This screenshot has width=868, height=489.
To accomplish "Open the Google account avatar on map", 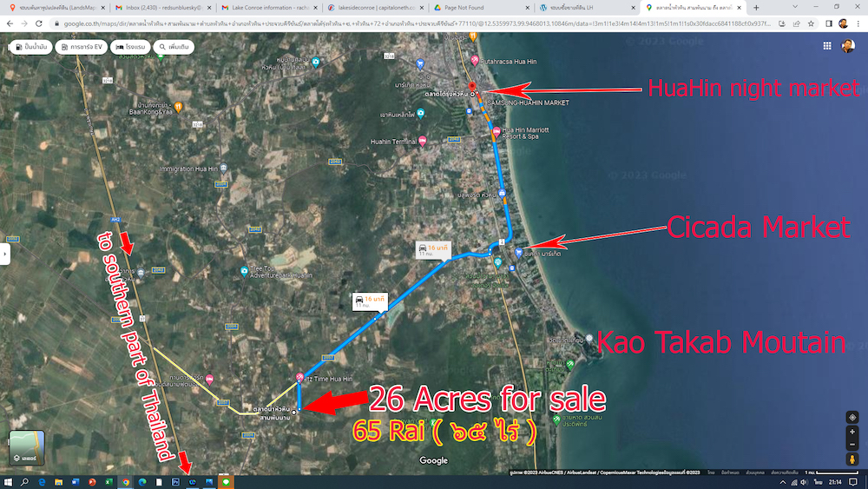I will 847,46.
